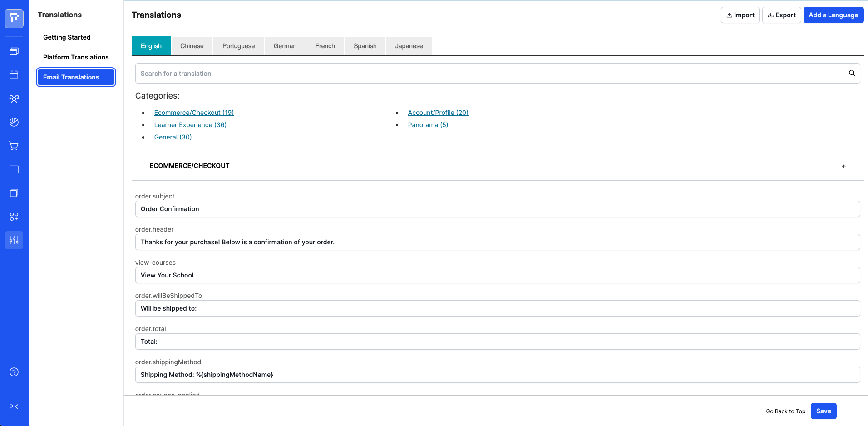Click the order.willBeShippedTo label
The height and width of the screenshot is (426, 868).
coord(168,296)
